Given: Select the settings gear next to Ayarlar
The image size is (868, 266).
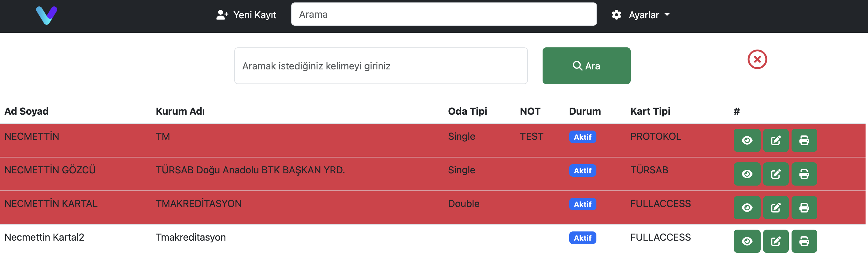Looking at the screenshot, I should (x=616, y=15).
